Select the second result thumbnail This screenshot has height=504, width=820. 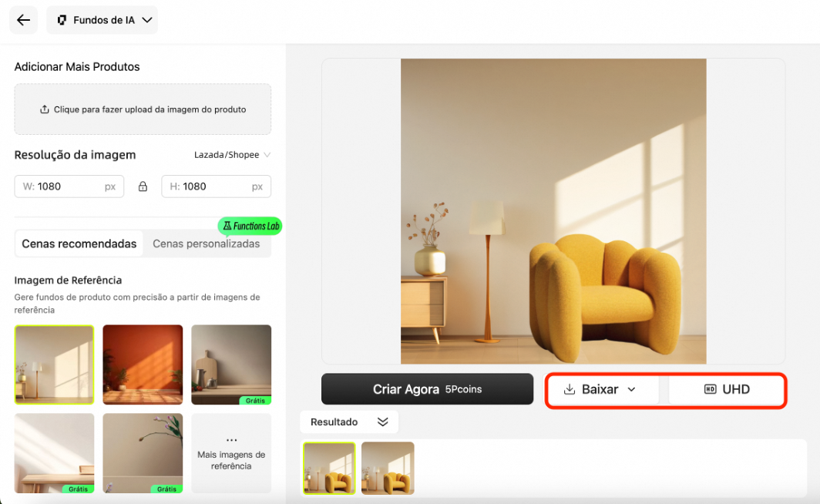coord(388,468)
